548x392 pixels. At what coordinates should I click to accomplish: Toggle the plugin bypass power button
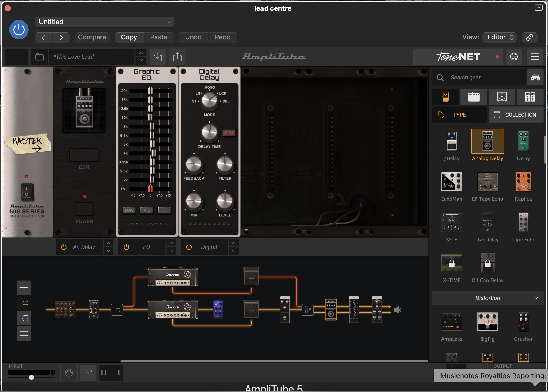point(19,30)
